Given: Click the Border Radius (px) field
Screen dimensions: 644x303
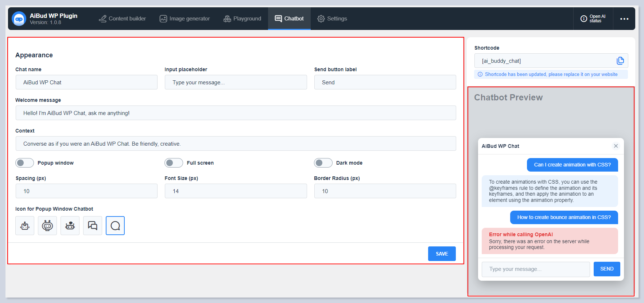Looking at the screenshot, I should [x=385, y=191].
